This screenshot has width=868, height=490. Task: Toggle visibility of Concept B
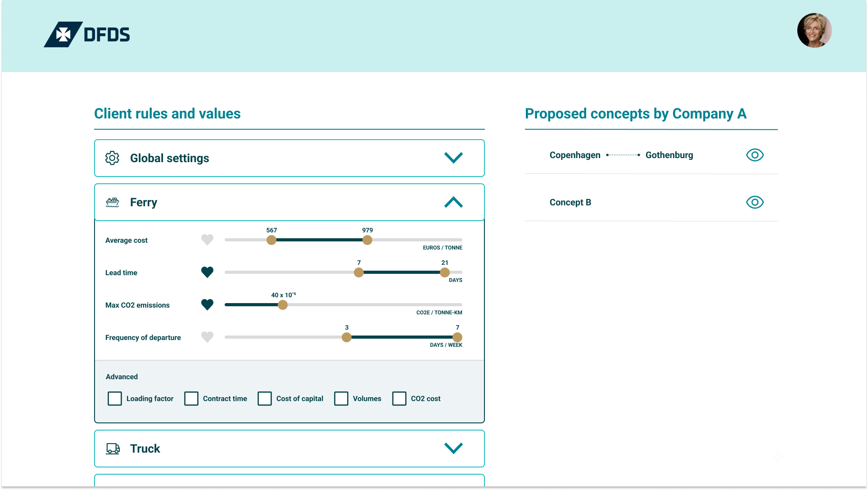tap(755, 202)
